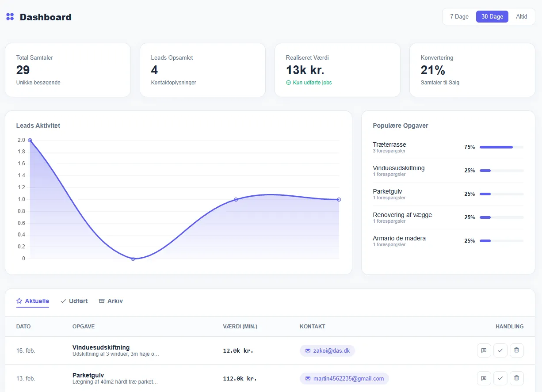Reselect the 30 Dage time filter
This screenshot has height=392, width=542.
tap(492, 16)
